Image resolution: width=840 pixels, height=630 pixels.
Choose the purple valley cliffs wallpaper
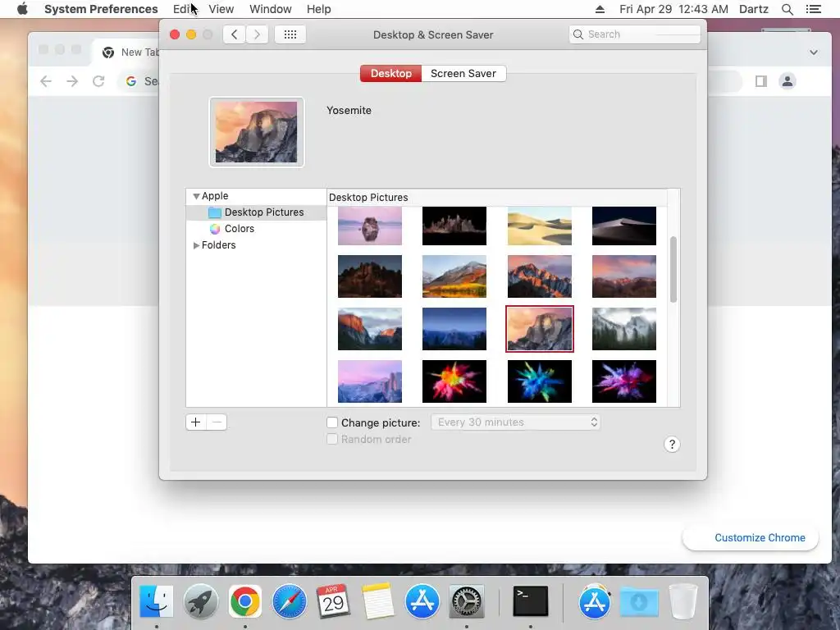coord(370,381)
